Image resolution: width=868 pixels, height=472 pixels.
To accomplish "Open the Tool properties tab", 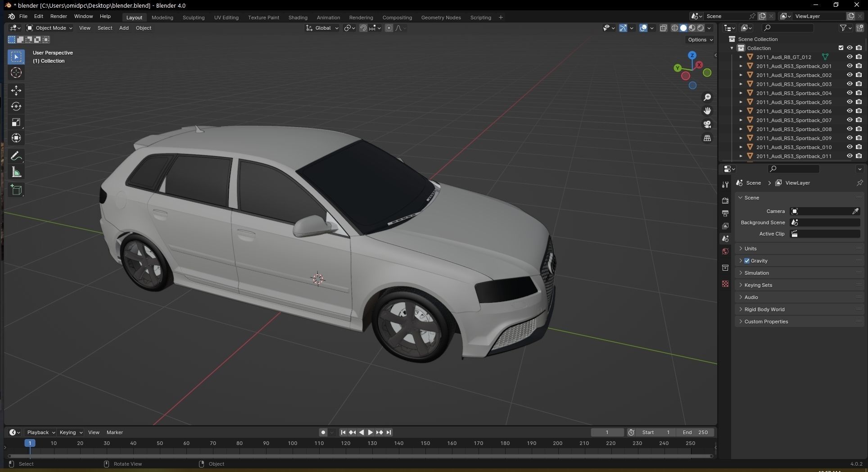I will [725, 185].
